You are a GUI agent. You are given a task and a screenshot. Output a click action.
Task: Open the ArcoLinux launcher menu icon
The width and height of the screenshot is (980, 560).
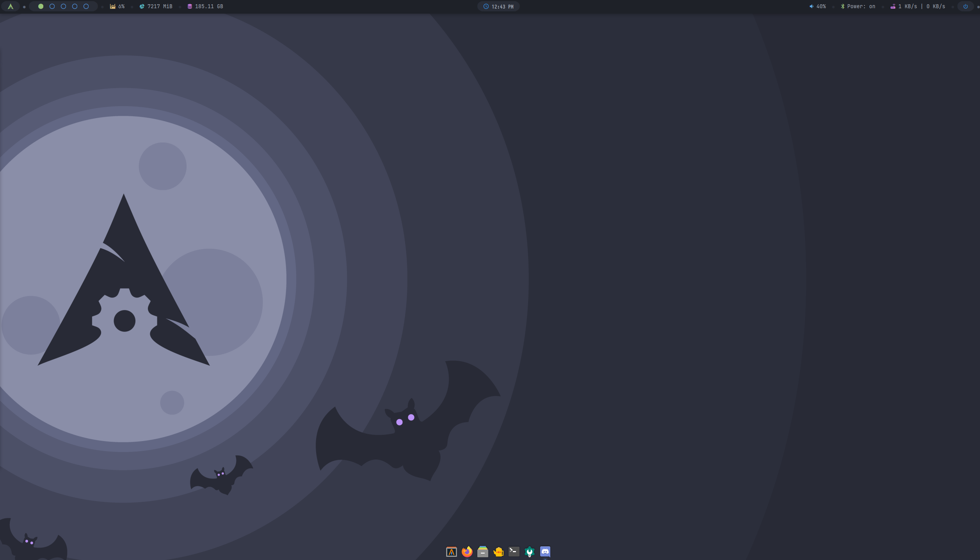(11, 7)
